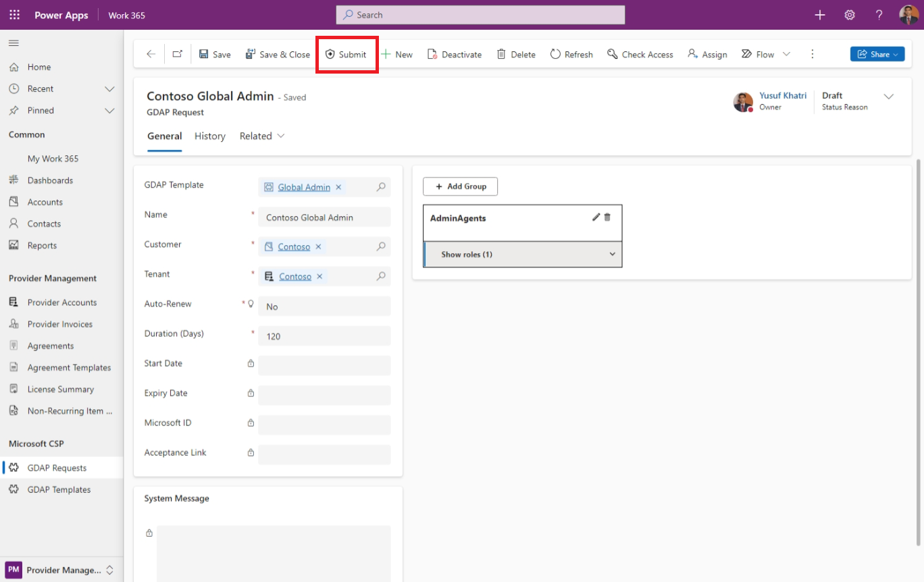Screen dimensions: 924x582
Task: Open Provider Accounts
Action: [61, 302]
